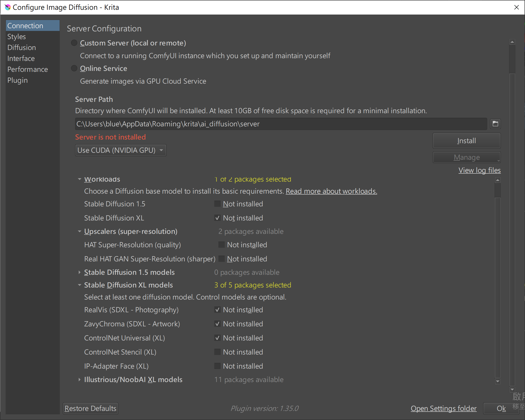
Task: Click the Install button
Action: tap(467, 141)
